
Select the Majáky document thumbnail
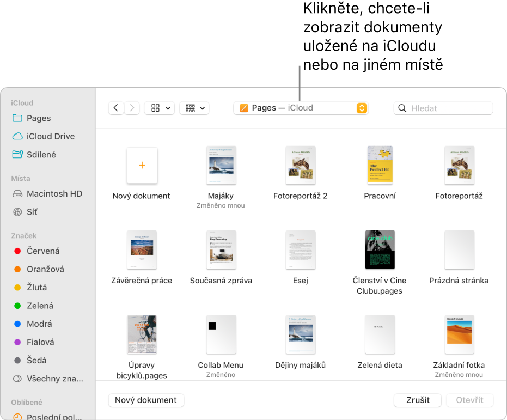point(221,165)
